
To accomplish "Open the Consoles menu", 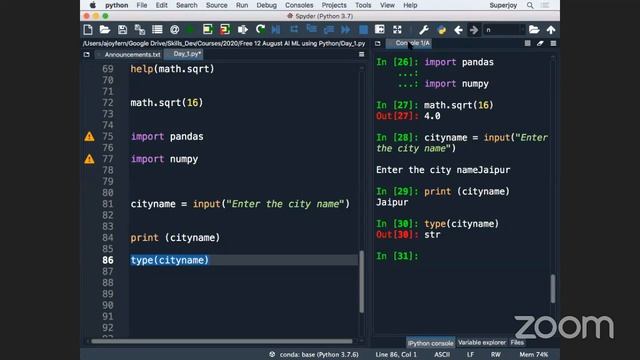I will tap(299, 5).
